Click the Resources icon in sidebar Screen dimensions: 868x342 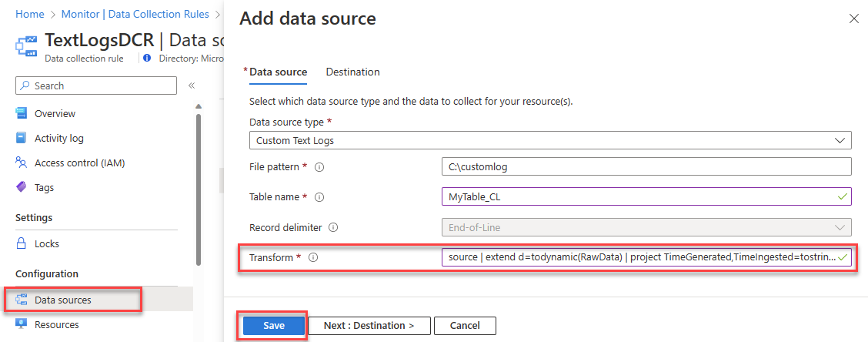[22, 324]
